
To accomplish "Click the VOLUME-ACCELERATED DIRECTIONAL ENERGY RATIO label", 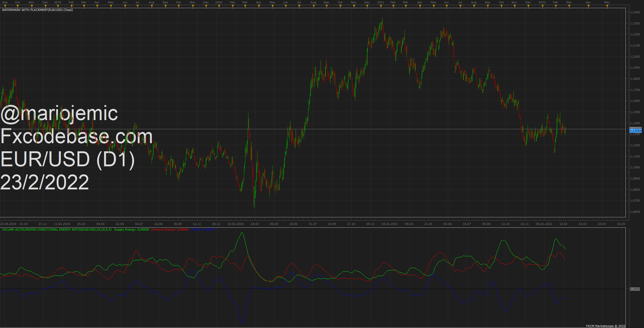I will 57,229.
